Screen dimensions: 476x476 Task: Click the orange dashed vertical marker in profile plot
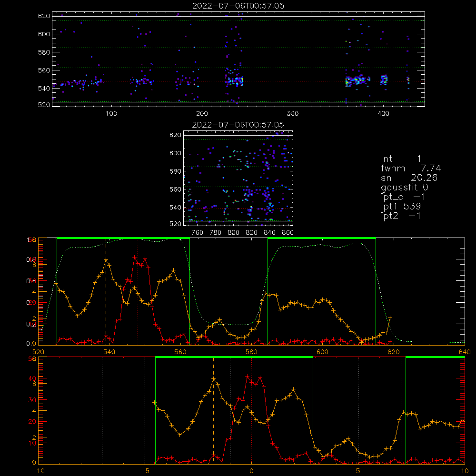coord(106,291)
